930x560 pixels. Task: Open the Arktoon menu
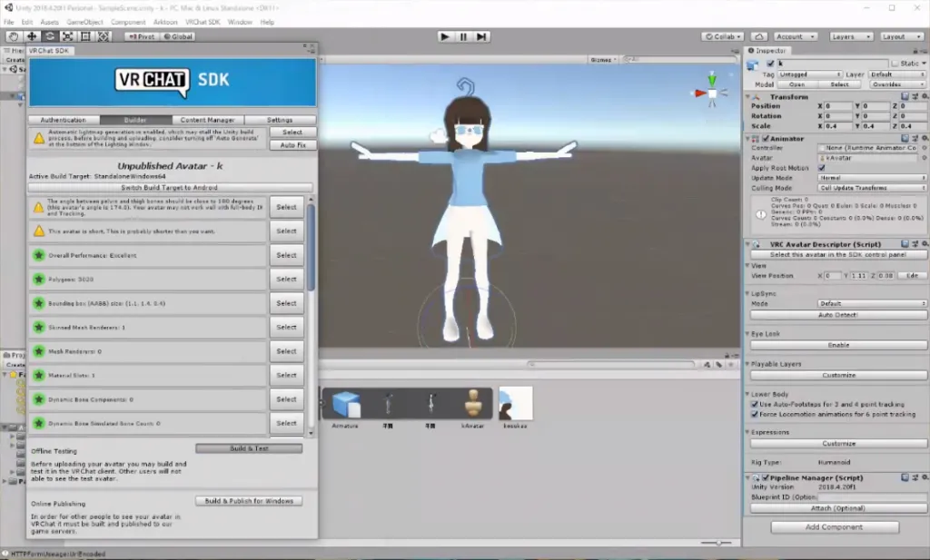click(x=165, y=22)
